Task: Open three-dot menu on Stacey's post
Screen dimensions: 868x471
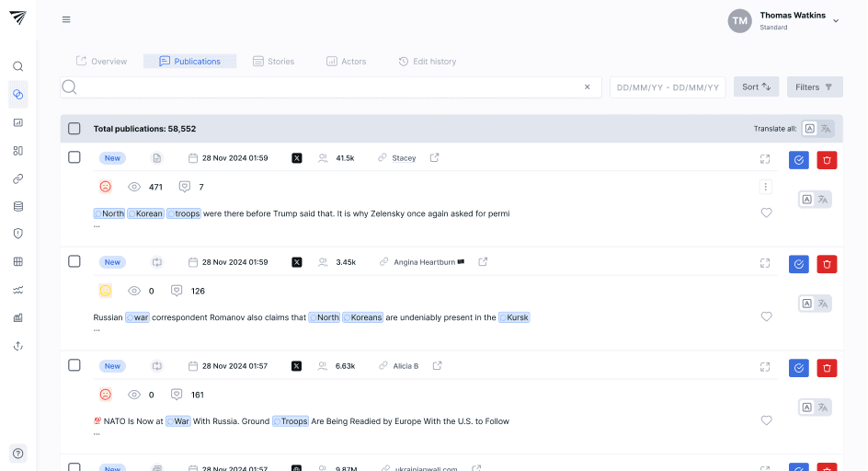Action: 765,187
